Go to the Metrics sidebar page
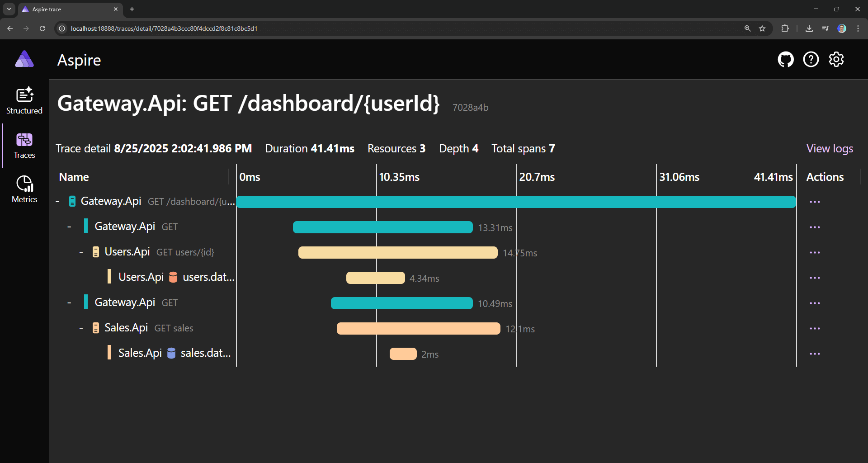 click(24, 189)
